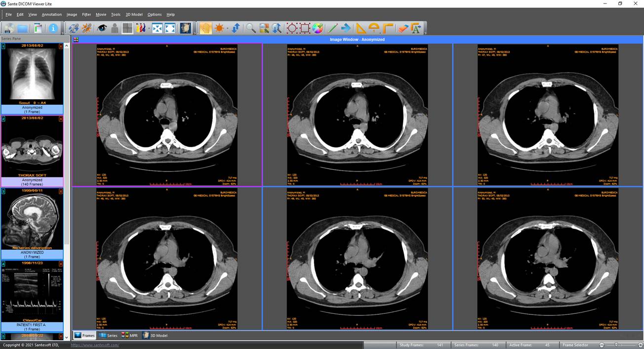Viewport: 644px width, 349px height.
Task: Open the 3D Model tab at bottom
Action: 155,335
